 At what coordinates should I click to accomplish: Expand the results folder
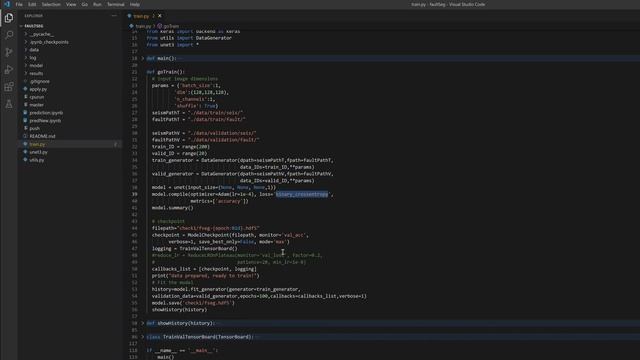[36, 73]
